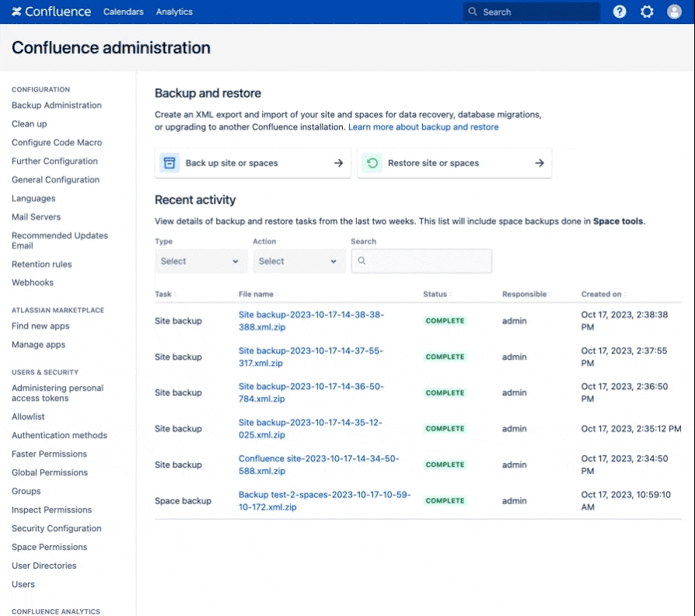The width and height of the screenshot is (695, 616).
Task: Open Learn more about backup and restore link
Action: point(423,127)
